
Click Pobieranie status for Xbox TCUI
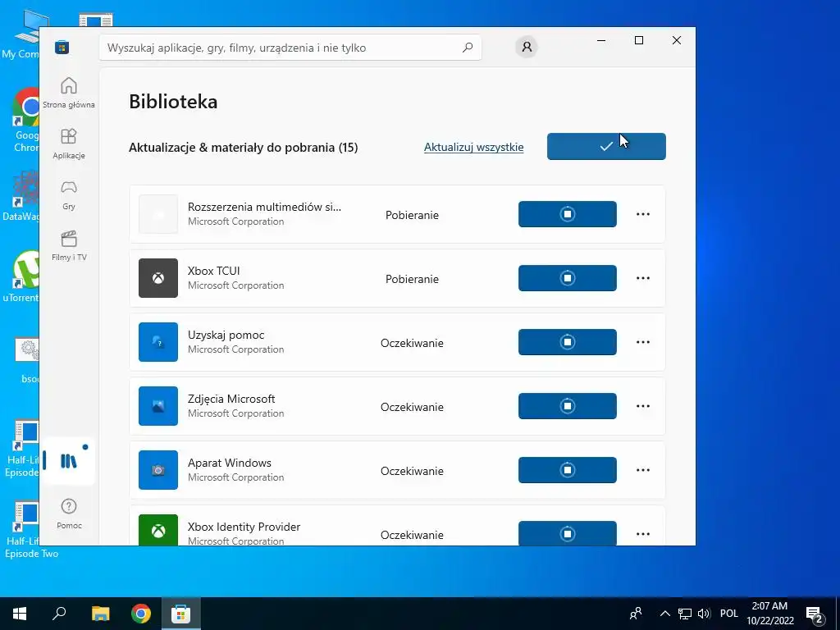(412, 279)
